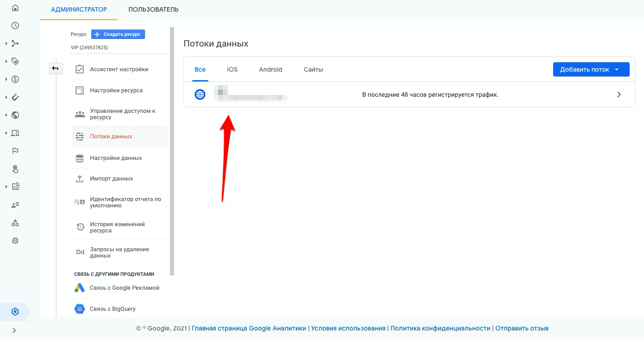The image size is (644, 339).
Task: Open the Admin gear icon
Action: click(x=15, y=312)
